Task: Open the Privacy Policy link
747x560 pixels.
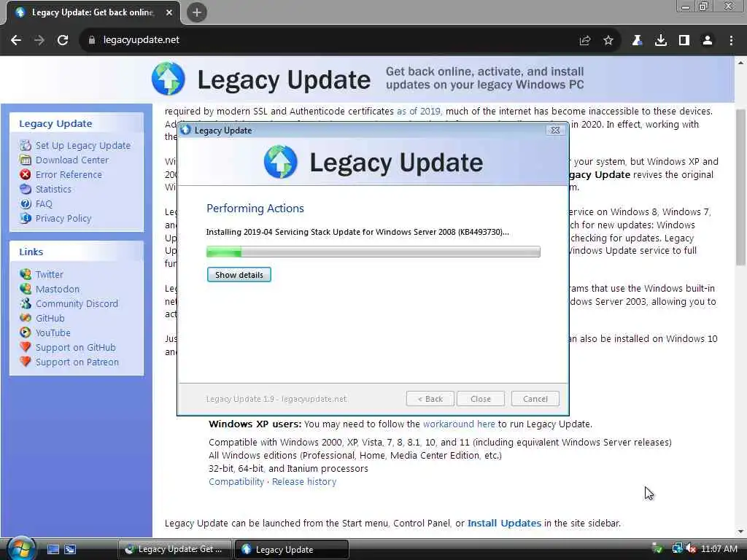Action: pos(63,219)
